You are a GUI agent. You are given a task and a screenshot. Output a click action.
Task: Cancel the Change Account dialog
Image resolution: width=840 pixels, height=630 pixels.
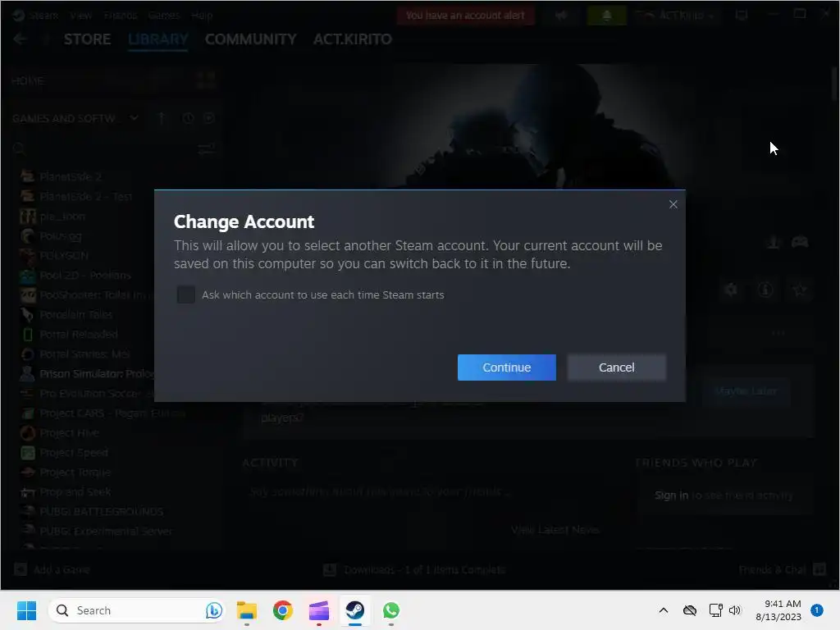pos(617,367)
